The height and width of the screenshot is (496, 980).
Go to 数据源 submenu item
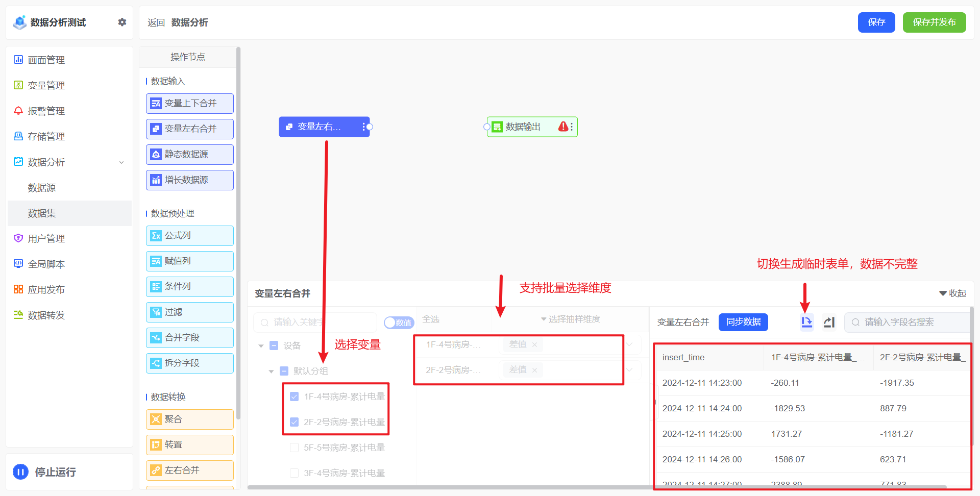pos(42,188)
